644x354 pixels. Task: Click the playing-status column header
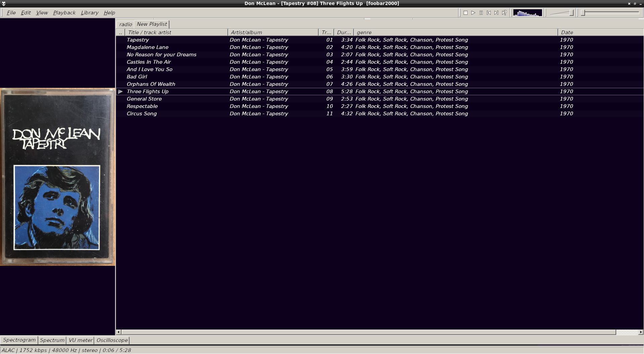(x=120, y=33)
